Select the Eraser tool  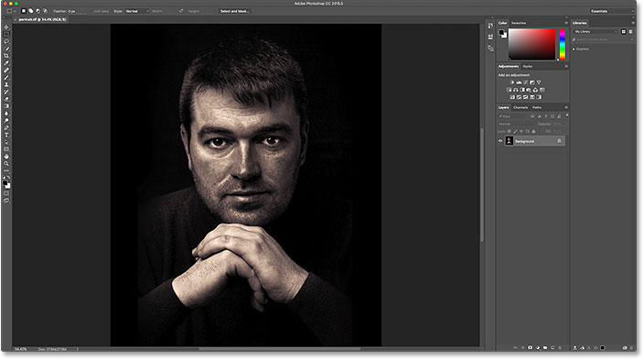click(x=6, y=99)
